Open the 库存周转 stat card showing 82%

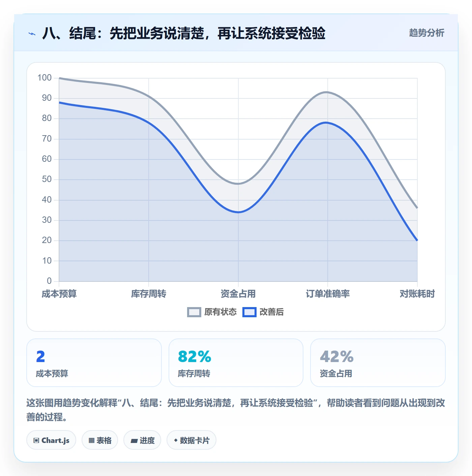point(236,363)
